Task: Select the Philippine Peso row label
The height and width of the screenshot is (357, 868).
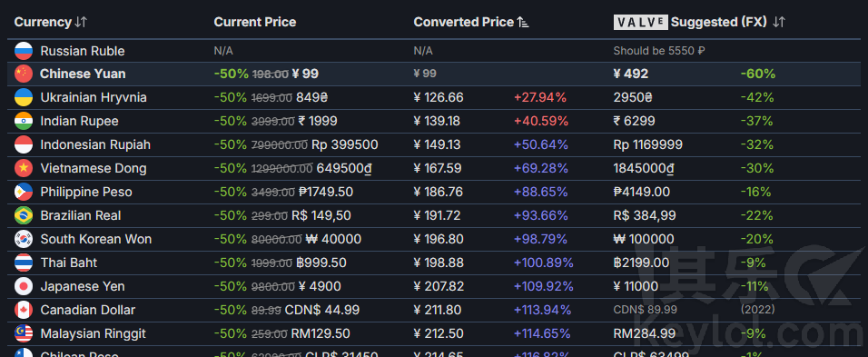Action: (x=86, y=192)
